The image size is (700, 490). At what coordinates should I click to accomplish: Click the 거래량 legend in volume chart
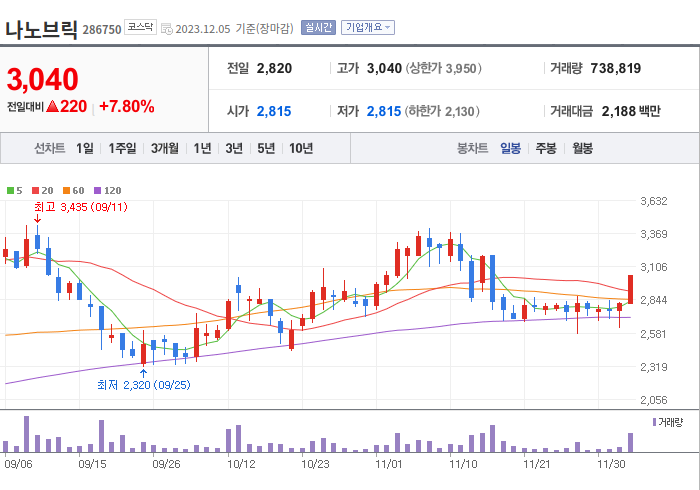tap(668, 422)
